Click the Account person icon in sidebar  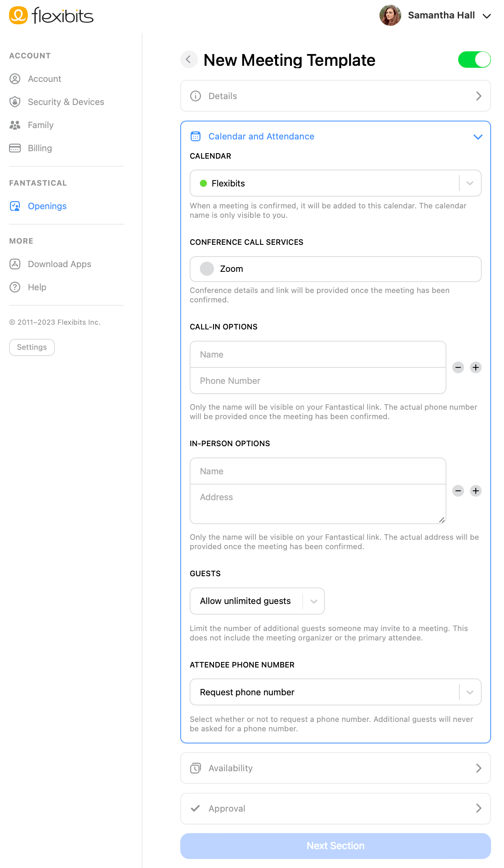pyautogui.click(x=15, y=79)
